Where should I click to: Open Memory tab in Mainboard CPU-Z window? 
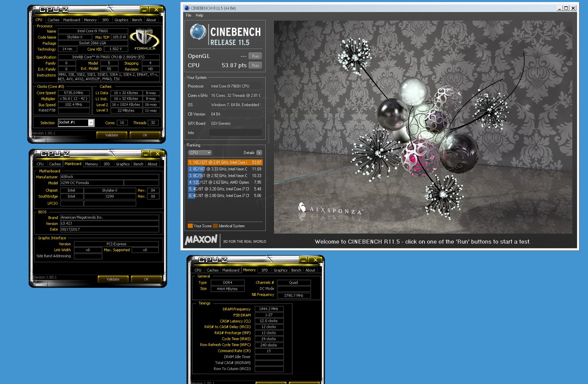[91, 164]
